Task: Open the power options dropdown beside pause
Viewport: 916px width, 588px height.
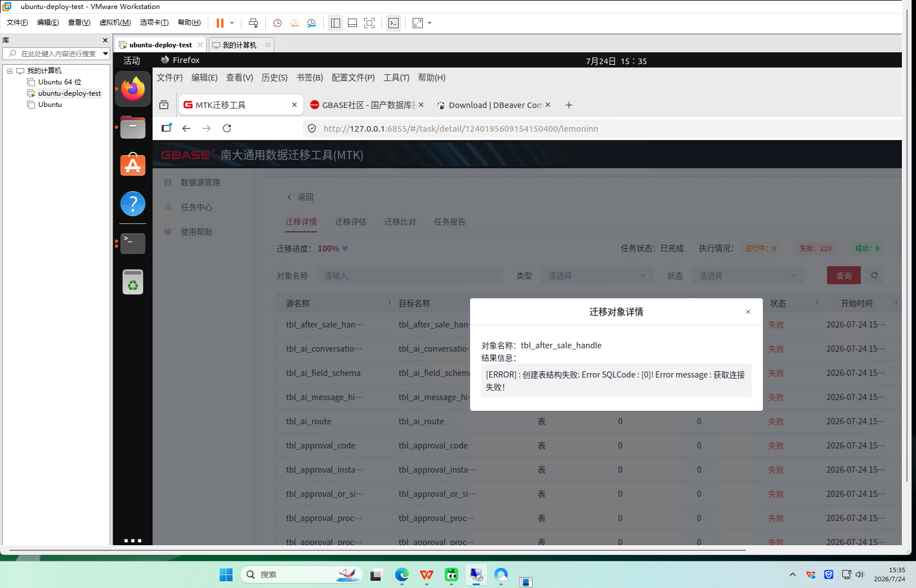Action: point(232,23)
